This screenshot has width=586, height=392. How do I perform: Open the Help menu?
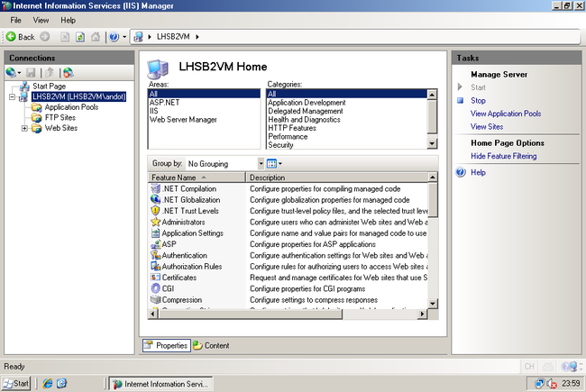[x=68, y=20]
